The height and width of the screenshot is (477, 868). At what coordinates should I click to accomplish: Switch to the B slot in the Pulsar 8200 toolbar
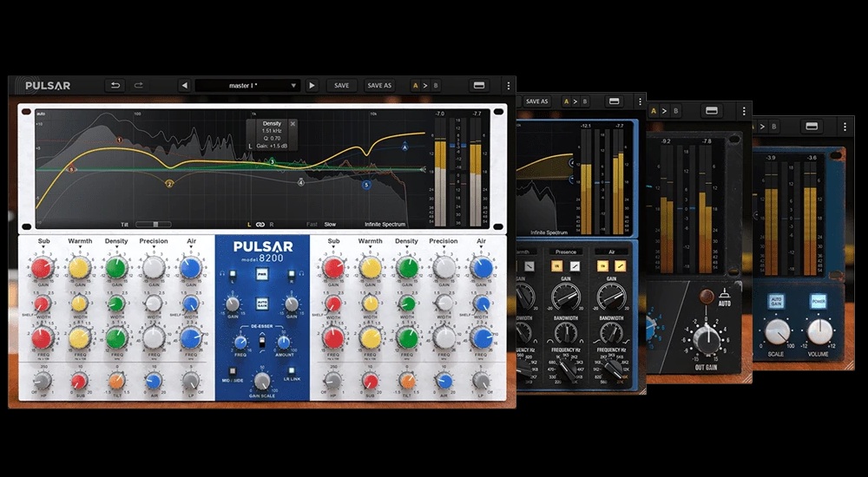tap(436, 86)
